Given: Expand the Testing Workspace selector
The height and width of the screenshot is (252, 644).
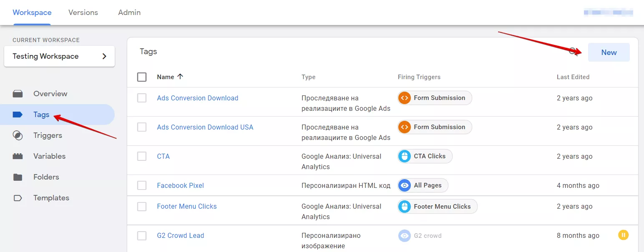Looking at the screenshot, I should [59, 56].
